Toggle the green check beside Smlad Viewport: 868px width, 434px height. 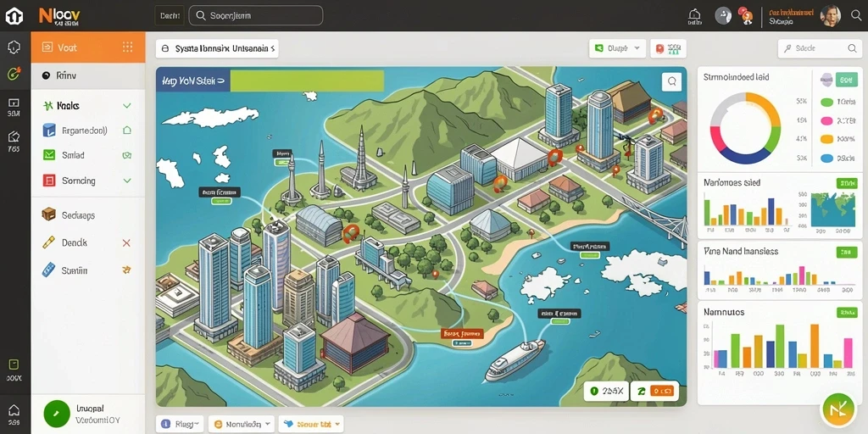point(127,156)
